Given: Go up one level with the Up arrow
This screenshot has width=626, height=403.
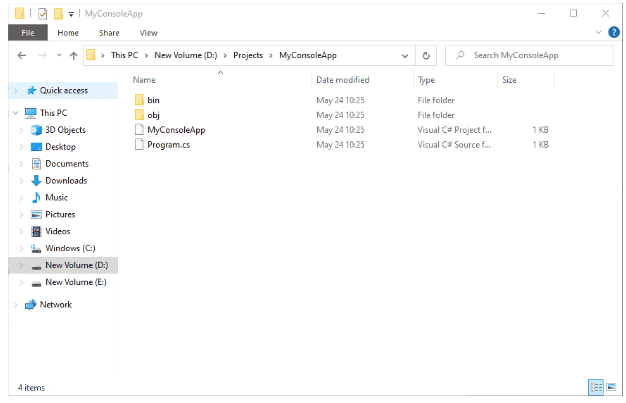Looking at the screenshot, I should pos(73,56).
